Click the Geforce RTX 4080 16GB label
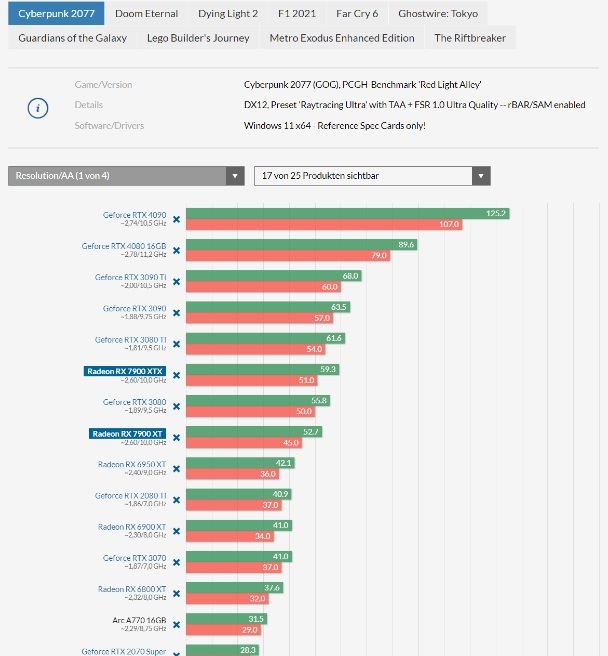The height and width of the screenshot is (656, 608). (x=124, y=246)
